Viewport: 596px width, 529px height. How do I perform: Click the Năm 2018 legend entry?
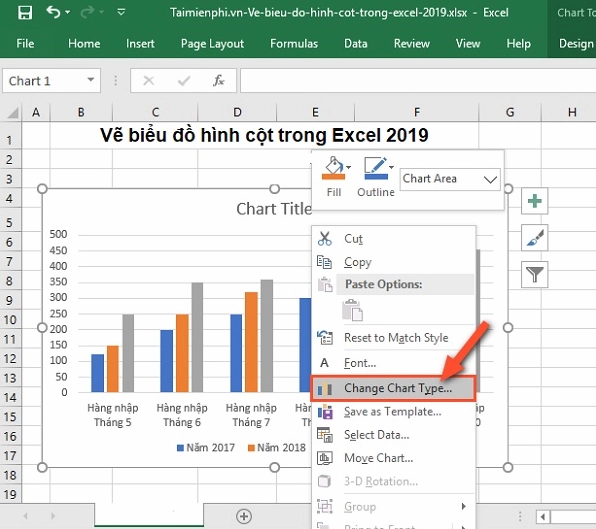pos(277,448)
